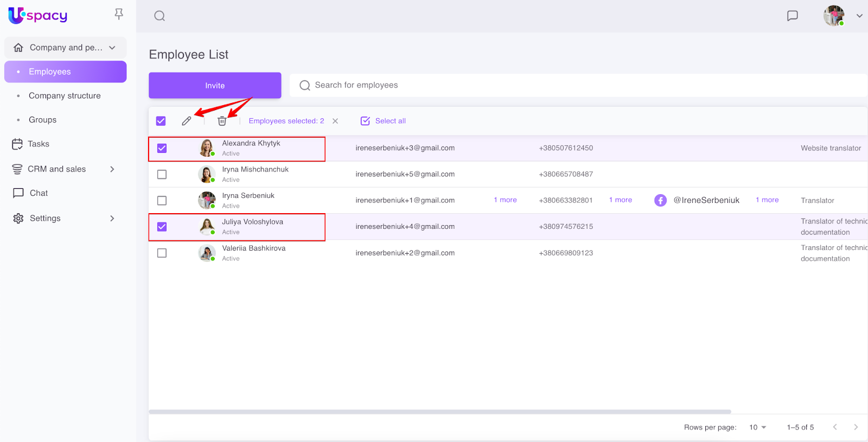Click the Uspacy logo

click(x=38, y=16)
